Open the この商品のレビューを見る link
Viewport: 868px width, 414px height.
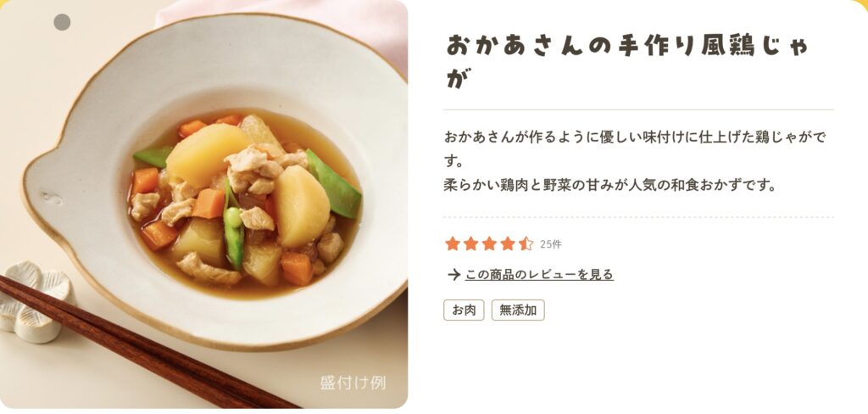(x=539, y=274)
